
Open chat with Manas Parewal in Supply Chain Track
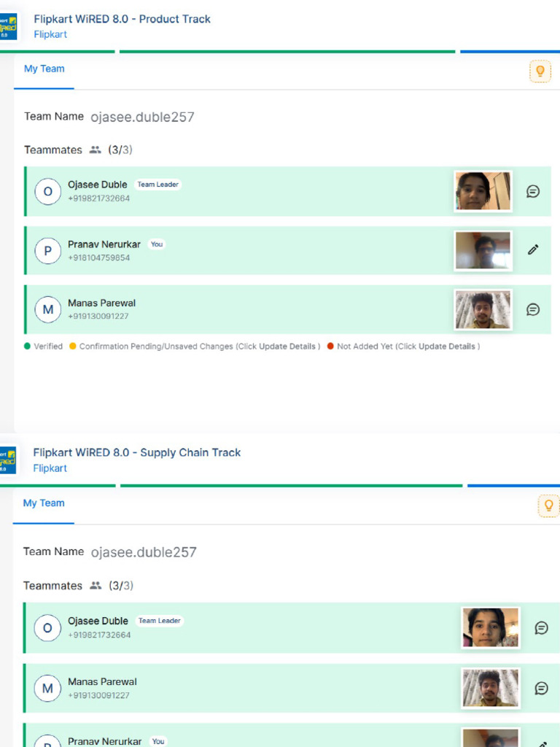pos(541,688)
